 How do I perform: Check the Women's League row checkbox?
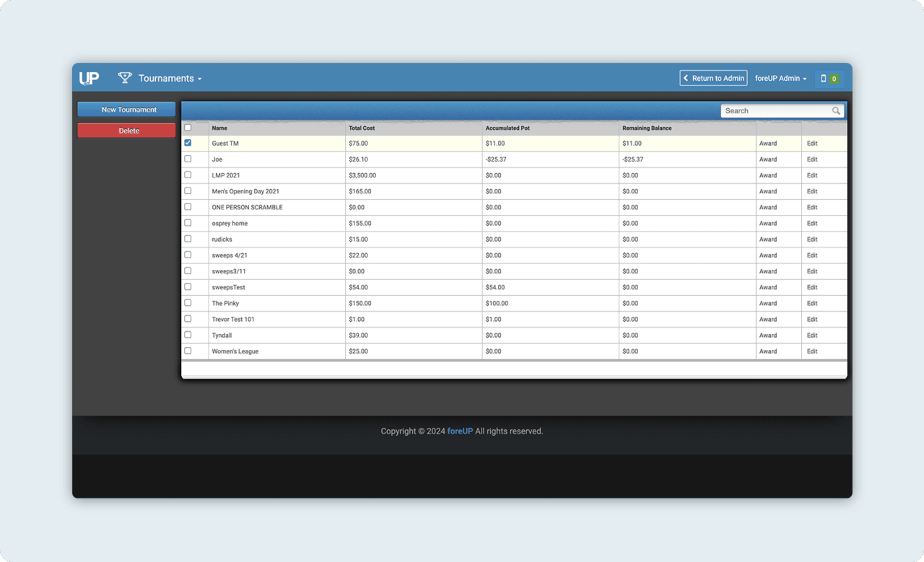tap(188, 351)
